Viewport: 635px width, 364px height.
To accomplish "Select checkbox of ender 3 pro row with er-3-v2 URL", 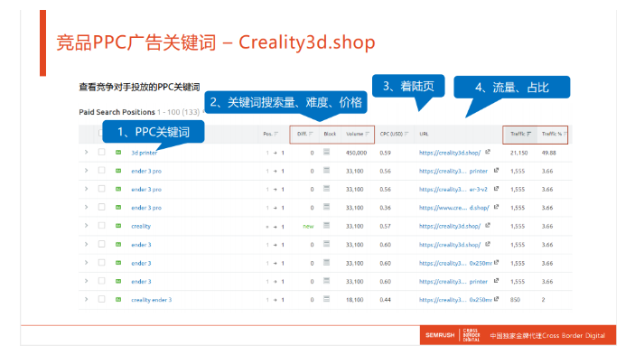I will 102,189.
